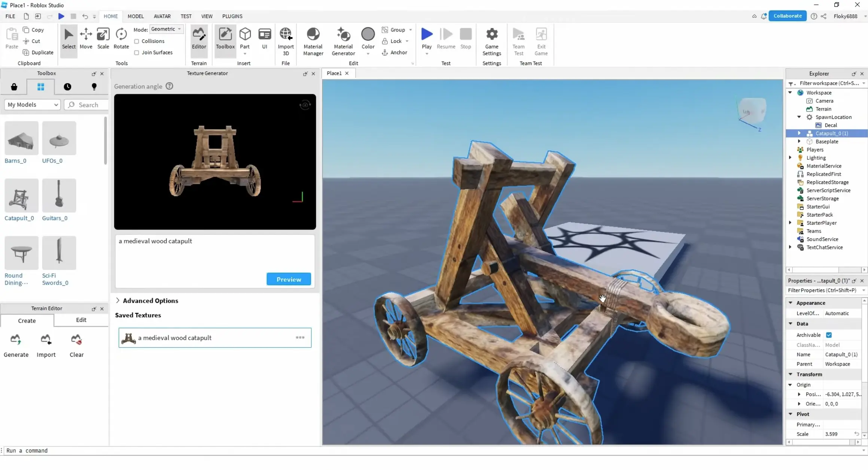Open the Edit tab in Terrain Editor
The width and height of the screenshot is (868, 470).
pyautogui.click(x=81, y=320)
